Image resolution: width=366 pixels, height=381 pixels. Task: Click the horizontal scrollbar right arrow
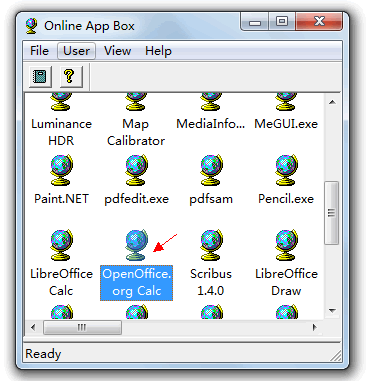(x=315, y=327)
